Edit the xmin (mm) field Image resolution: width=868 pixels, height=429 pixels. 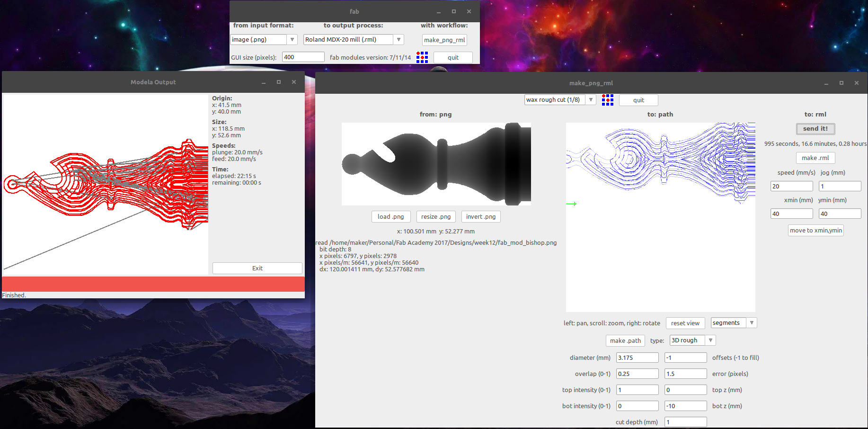pyautogui.click(x=792, y=214)
